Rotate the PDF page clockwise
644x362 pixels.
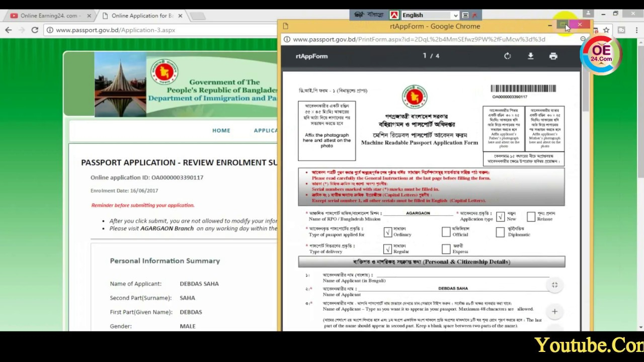point(507,56)
